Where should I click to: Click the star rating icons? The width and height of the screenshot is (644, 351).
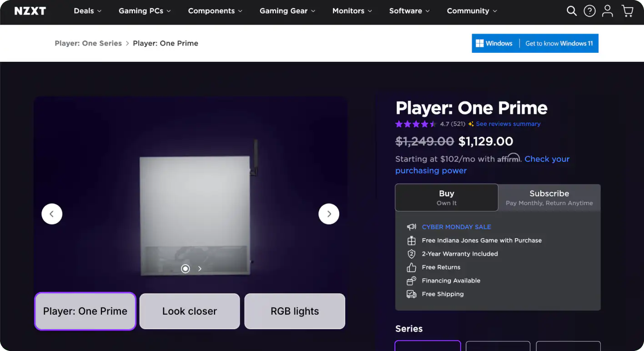[x=416, y=124]
